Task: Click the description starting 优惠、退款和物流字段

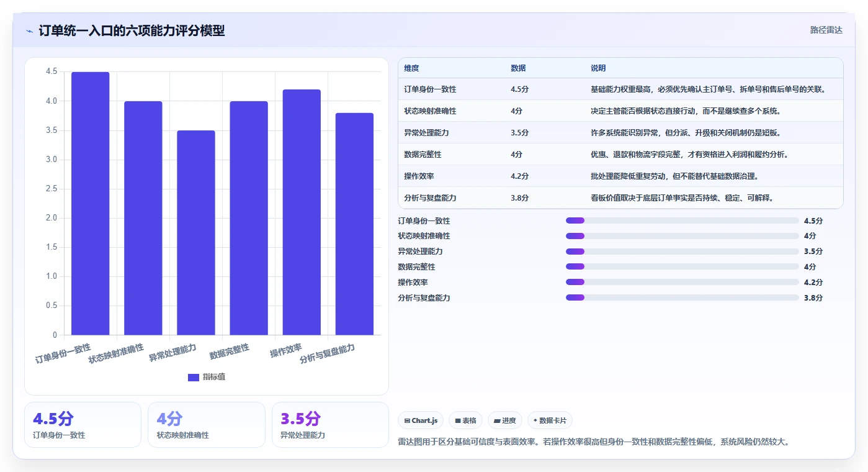Action: point(689,155)
